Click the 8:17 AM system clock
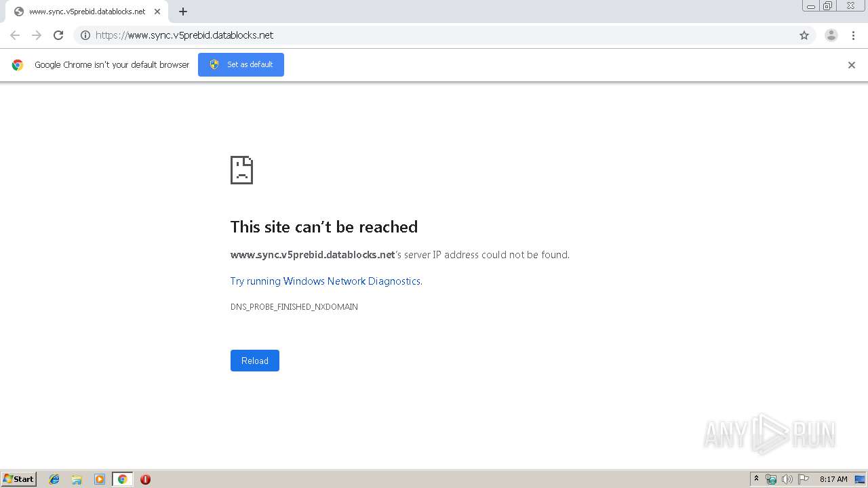Image resolution: width=868 pixels, height=488 pixels. pyautogui.click(x=833, y=479)
